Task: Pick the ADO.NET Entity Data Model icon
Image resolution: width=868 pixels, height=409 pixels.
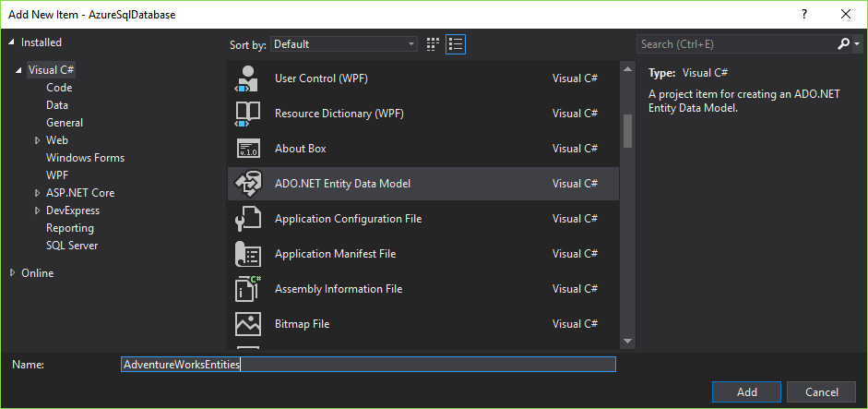Action: tap(247, 184)
